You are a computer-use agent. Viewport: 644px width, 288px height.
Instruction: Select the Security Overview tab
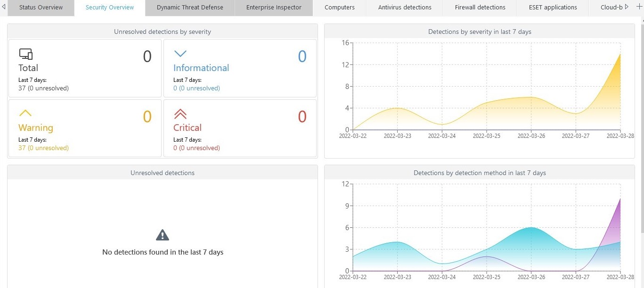(x=110, y=8)
